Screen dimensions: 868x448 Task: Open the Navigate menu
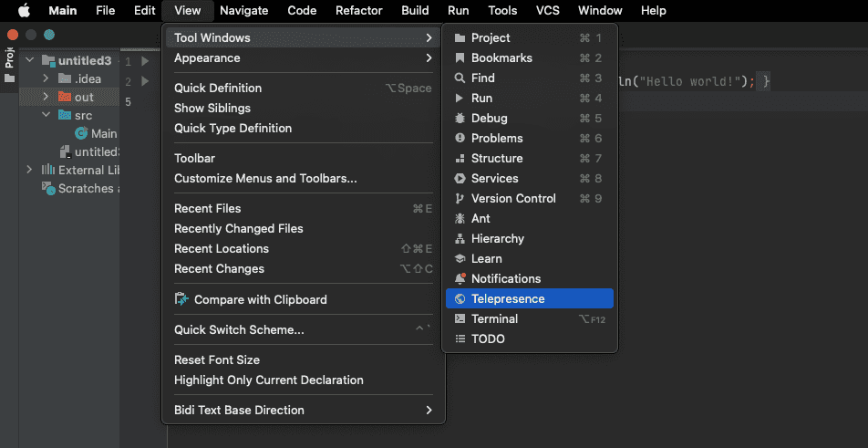pos(244,11)
